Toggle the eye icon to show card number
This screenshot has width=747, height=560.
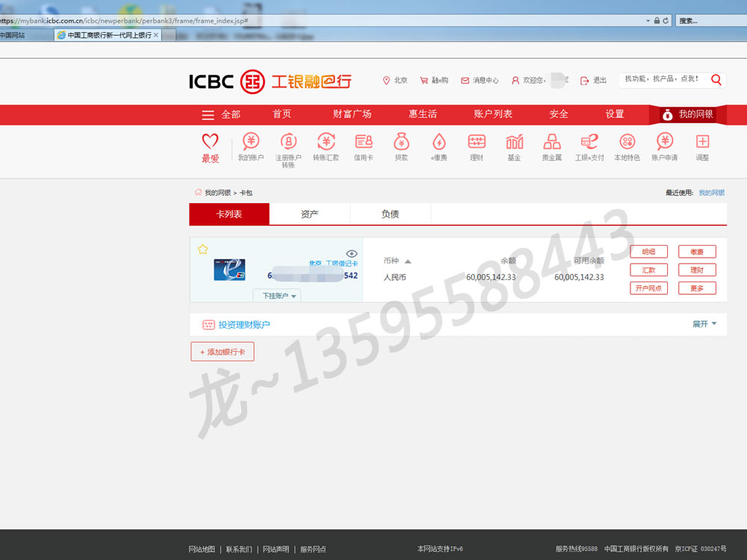(x=352, y=253)
